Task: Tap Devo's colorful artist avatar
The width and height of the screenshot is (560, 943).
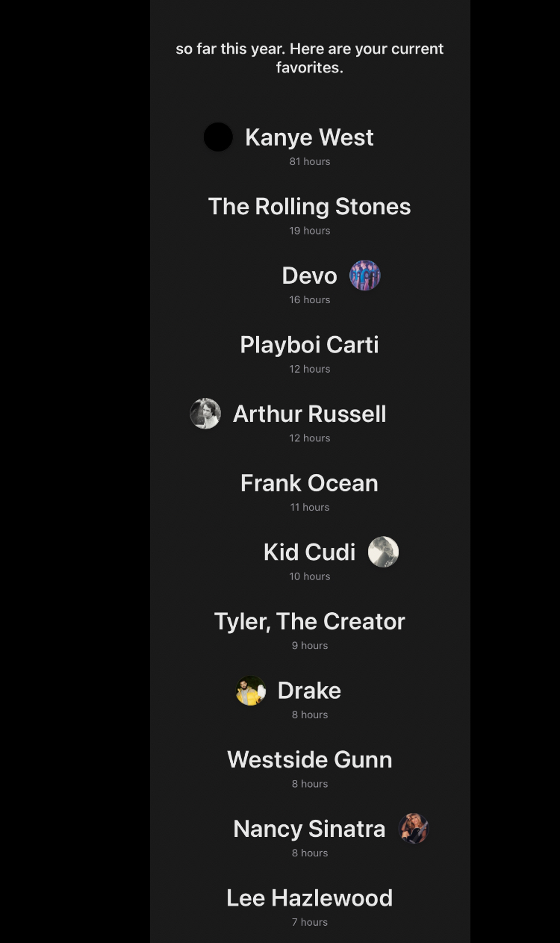Action: (x=365, y=276)
